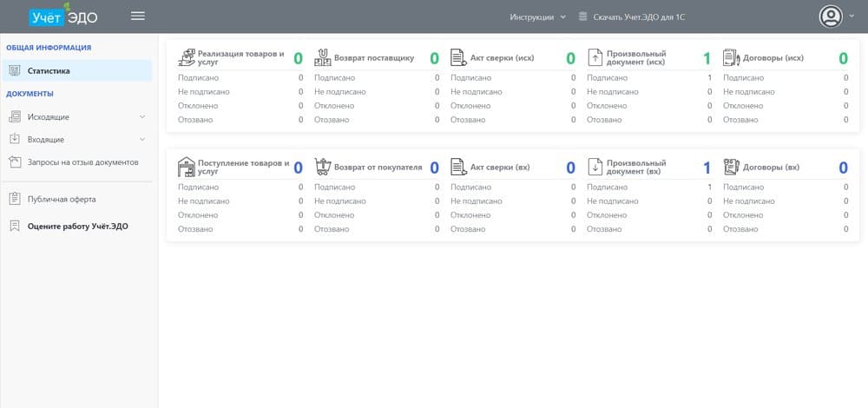Click the Возврат поставщику icon

[x=323, y=57]
